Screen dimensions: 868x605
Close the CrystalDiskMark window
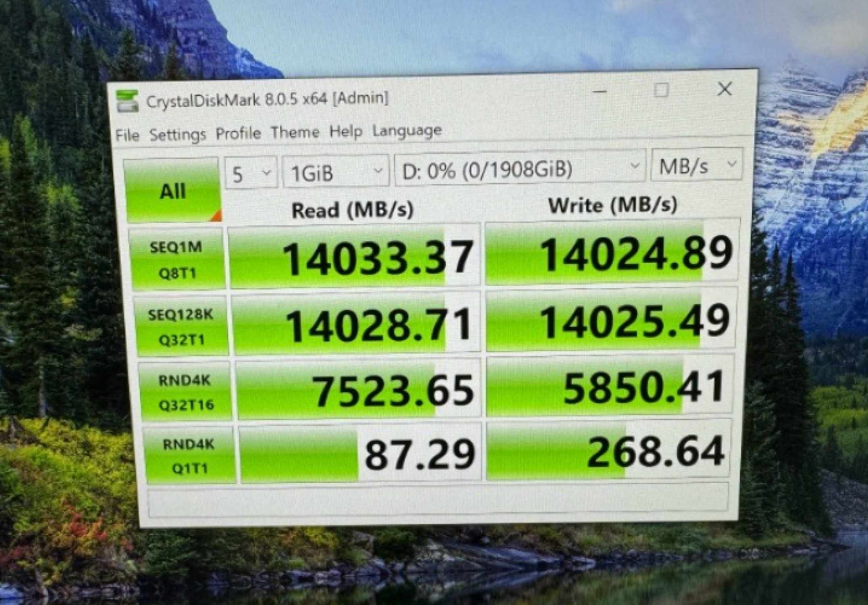725,89
